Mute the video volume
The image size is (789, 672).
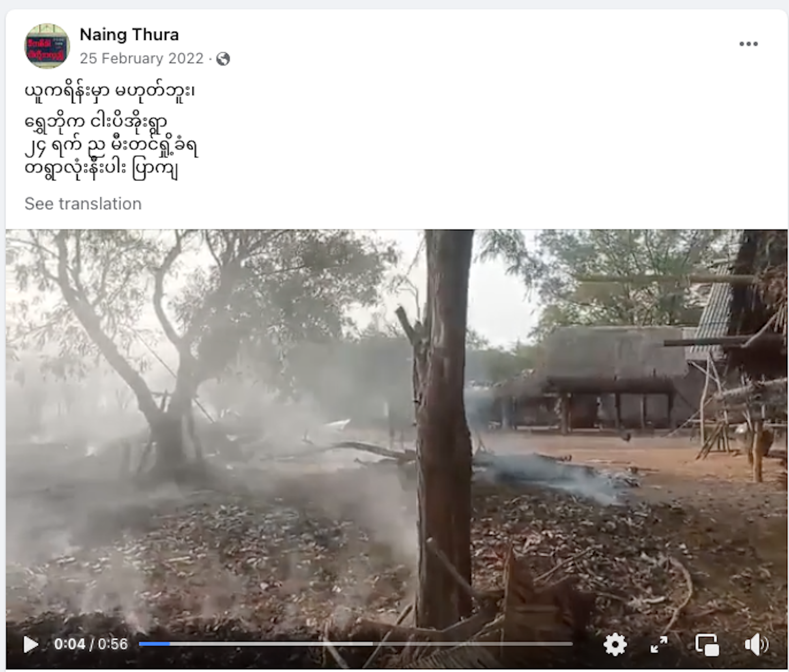[756, 645]
